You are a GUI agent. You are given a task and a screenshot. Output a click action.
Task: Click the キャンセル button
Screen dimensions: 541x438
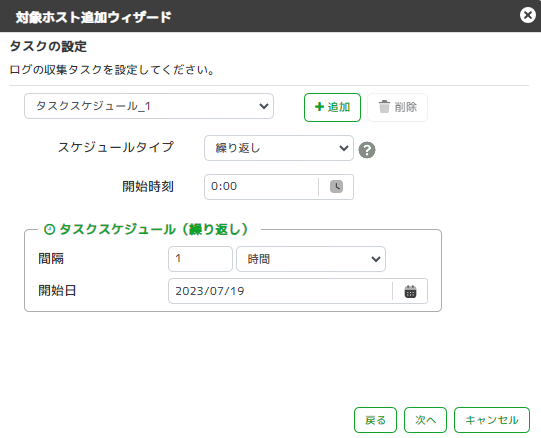(492, 420)
